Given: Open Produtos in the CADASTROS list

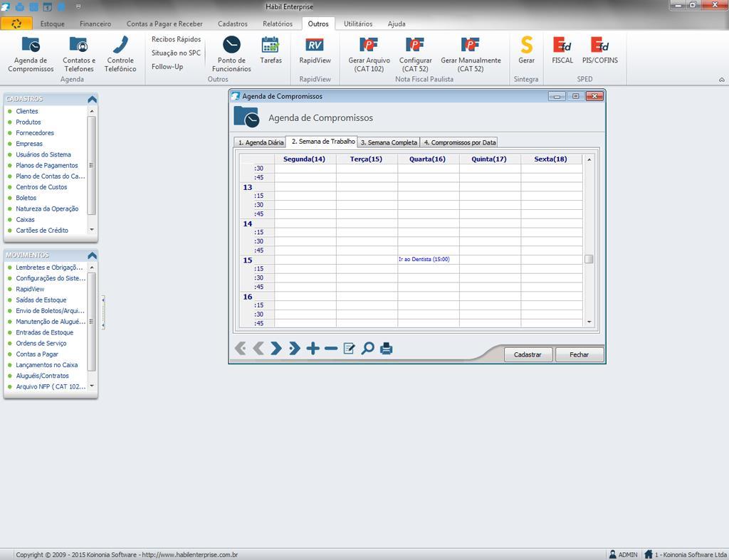Looking at the screenshot, I should (28, 122).
